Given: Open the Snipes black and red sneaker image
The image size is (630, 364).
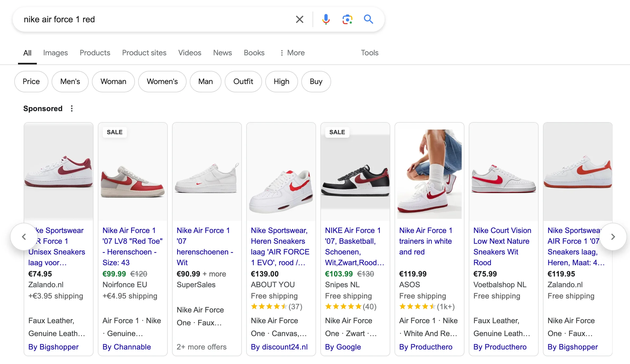Looking at the screenshot, I should click(x=355, y=172).
